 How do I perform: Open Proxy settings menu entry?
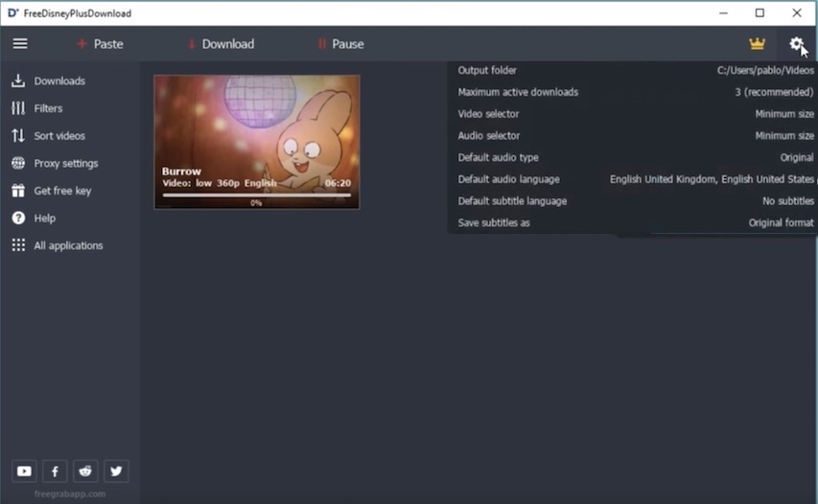point(66,164)
